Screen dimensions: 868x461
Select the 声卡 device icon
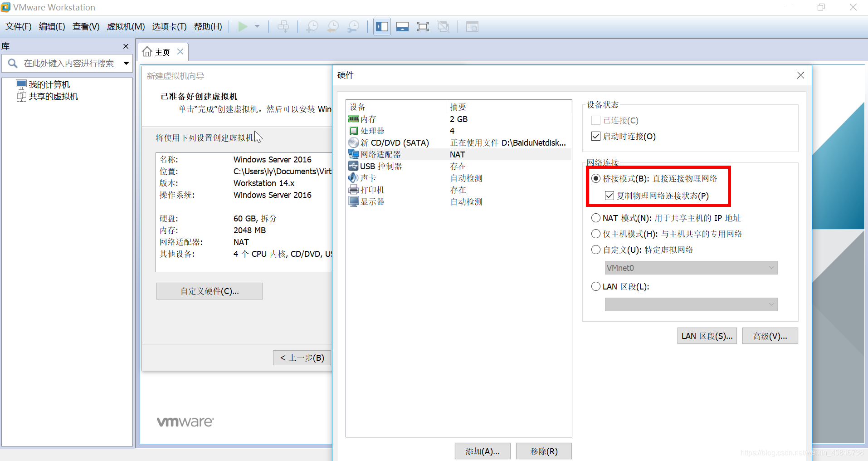tap(354, 178)
